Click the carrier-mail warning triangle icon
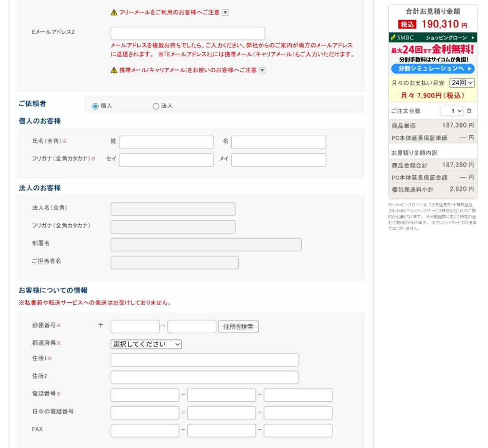 click(x=114, y=70)
